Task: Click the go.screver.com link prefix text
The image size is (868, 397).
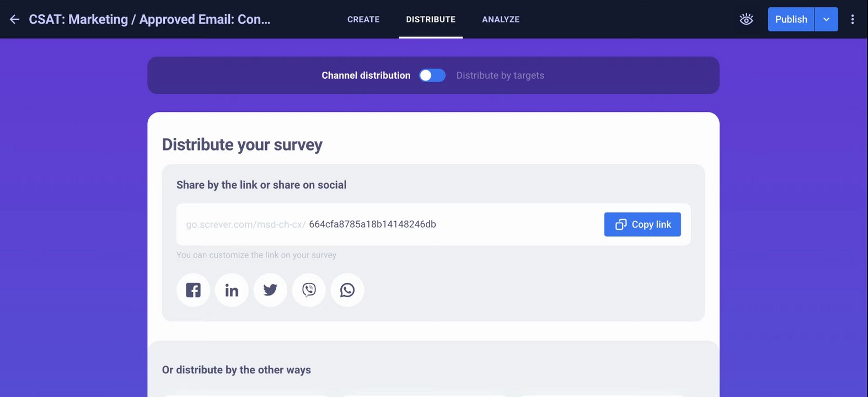Action: 245,224
